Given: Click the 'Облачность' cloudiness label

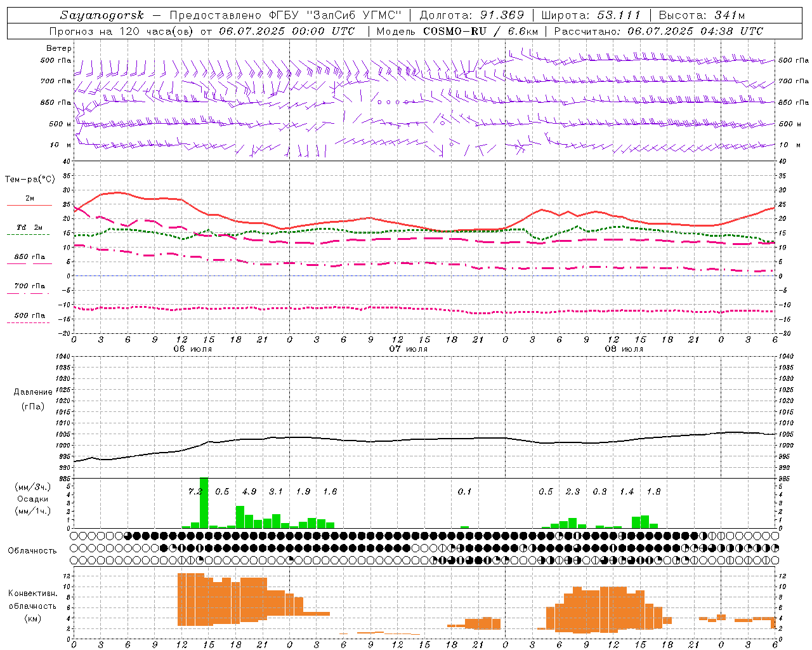Looking at the screenshot, I should point(32,550).
